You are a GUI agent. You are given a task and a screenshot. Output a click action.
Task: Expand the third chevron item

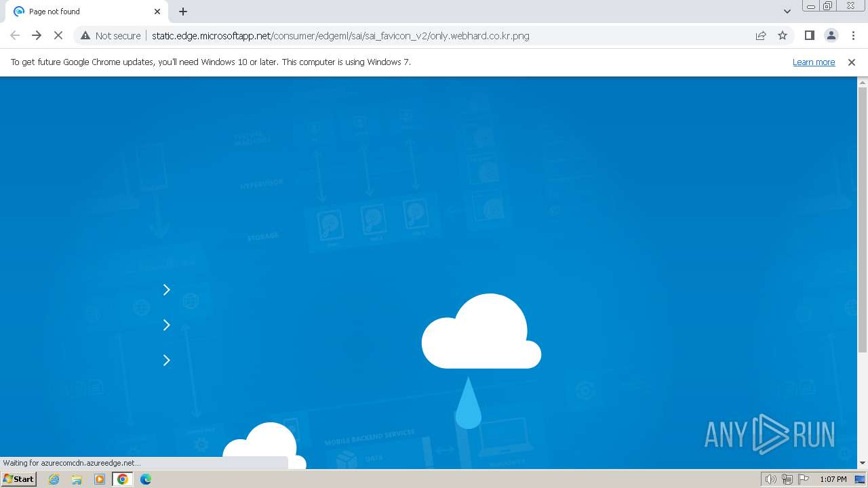[x=167, y=360]
